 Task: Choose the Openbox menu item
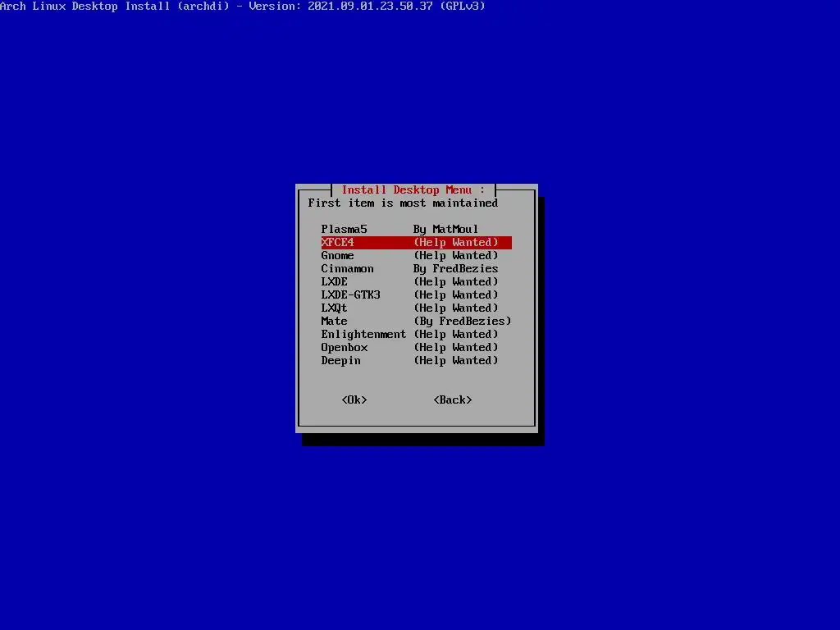pos(416,348)
